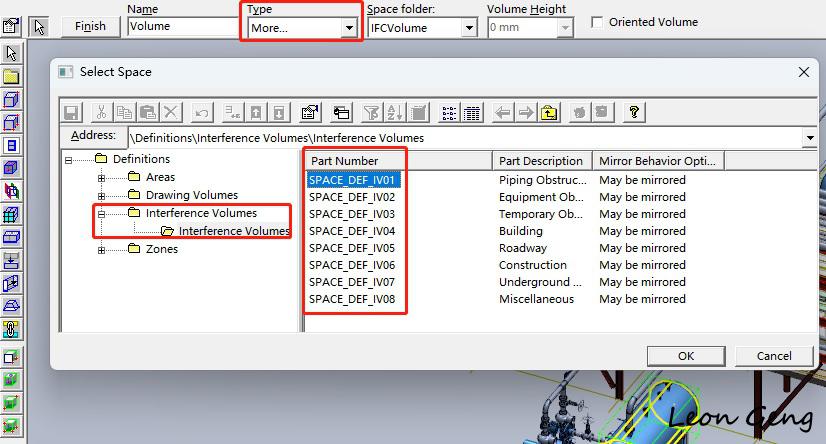This screenshot has height=444, width=826.
Task: Click the Miscellaneous description cell
Action: coord(536,299)
